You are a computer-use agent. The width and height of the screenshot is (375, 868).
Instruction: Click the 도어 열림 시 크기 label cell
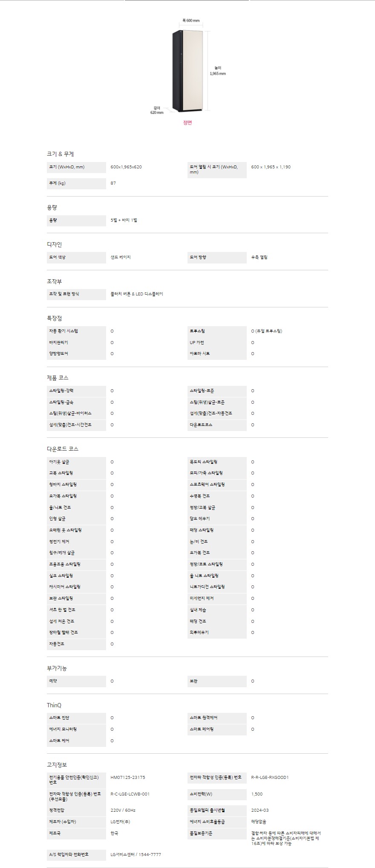216,170
